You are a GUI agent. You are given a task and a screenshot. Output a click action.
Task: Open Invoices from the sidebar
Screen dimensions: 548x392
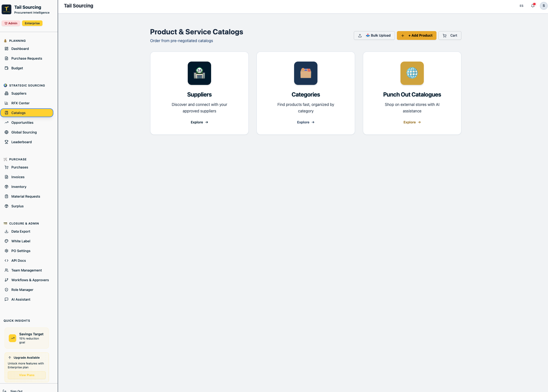click(x=27, y=177)
